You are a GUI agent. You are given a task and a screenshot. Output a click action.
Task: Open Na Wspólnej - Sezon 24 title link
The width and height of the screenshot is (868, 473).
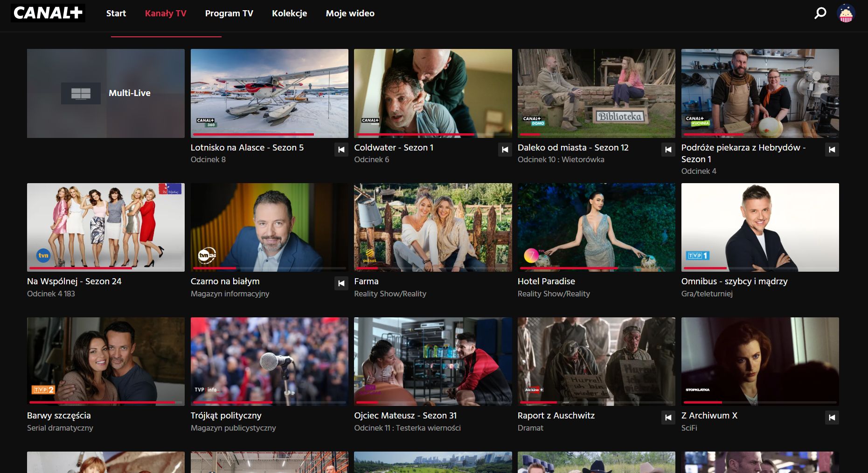(74, 281)
